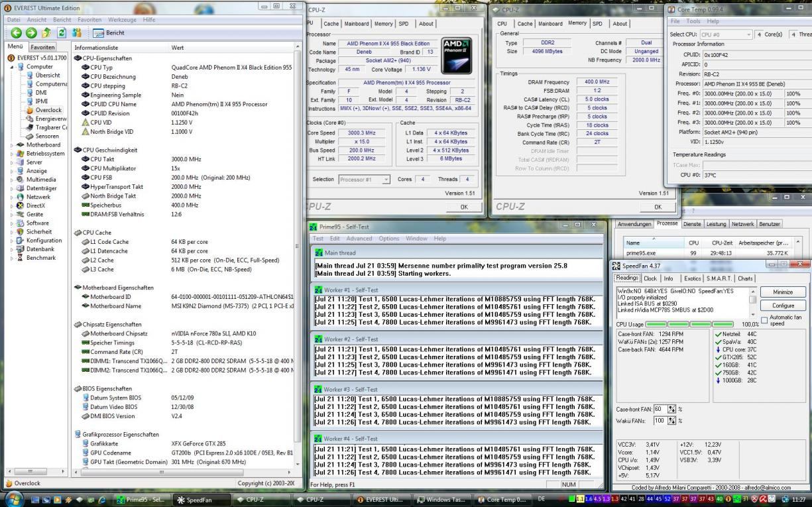Viewport: 812px width, 507px height.
Task: Go forward with EVEREST's green forward arrow
Action: (x=31, y=32)
